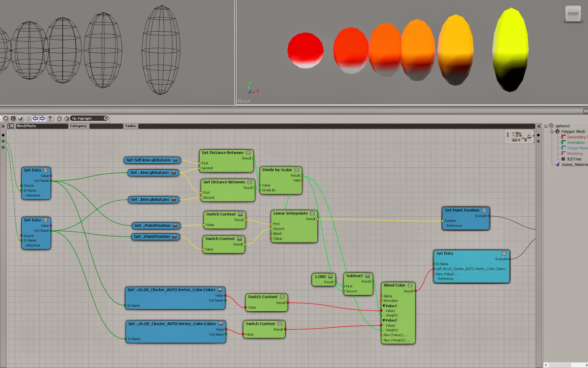Viewport: 588px width, 368px height.
Task: Click the go-up-one-level bent arrow button
Action: 11,126
